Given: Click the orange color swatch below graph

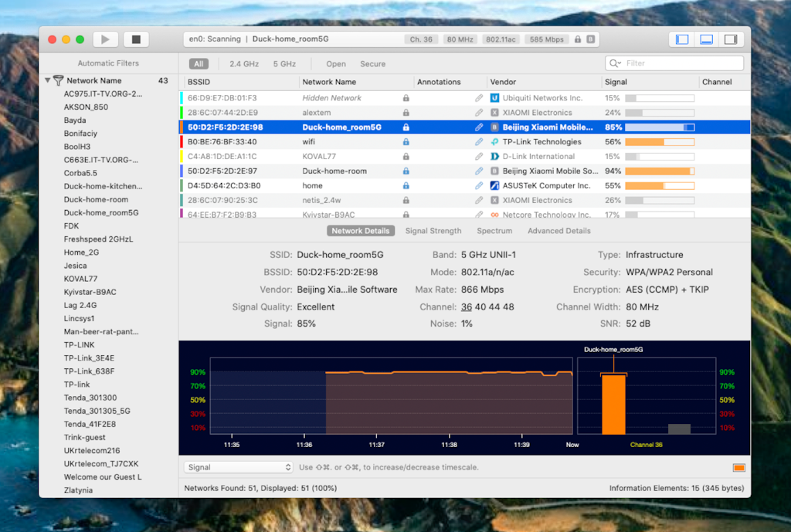Looking at the screenshot, I should (738, 468).
